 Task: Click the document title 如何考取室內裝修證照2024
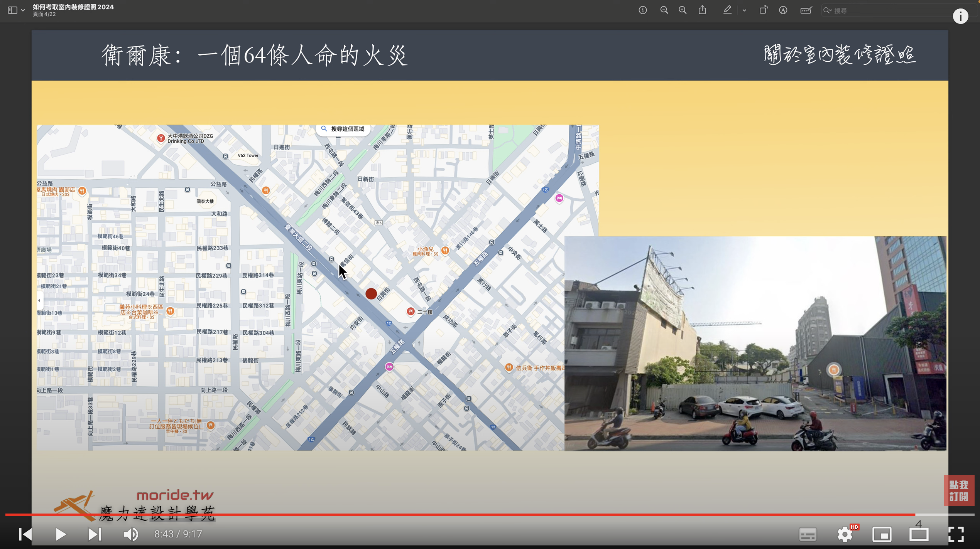pyautogui.click(x=73, y=7)
